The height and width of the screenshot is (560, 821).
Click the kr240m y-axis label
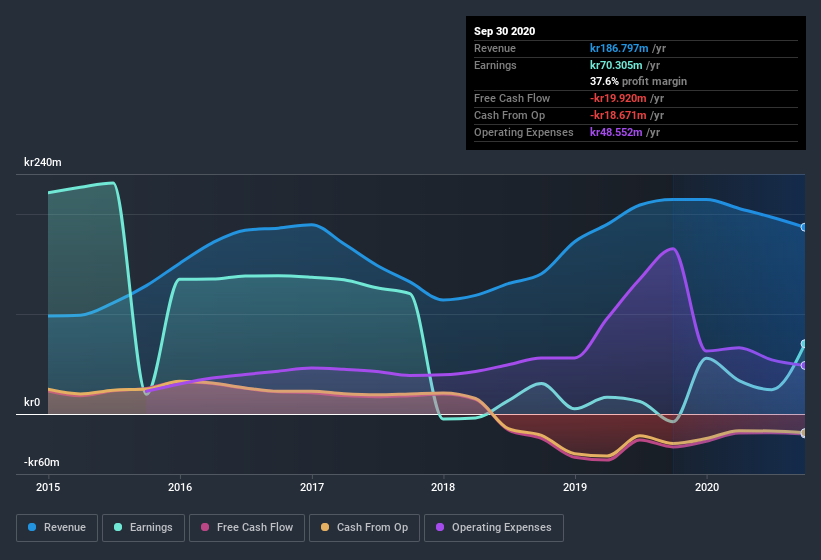tap(44, 162)
